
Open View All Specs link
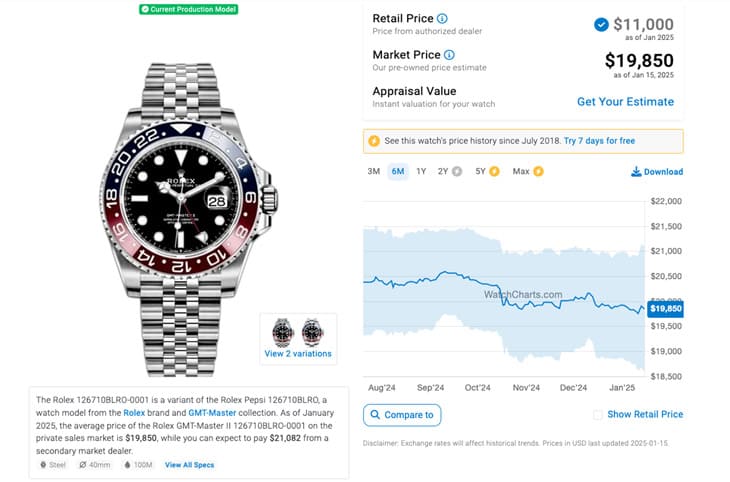(x=189, y=465)
